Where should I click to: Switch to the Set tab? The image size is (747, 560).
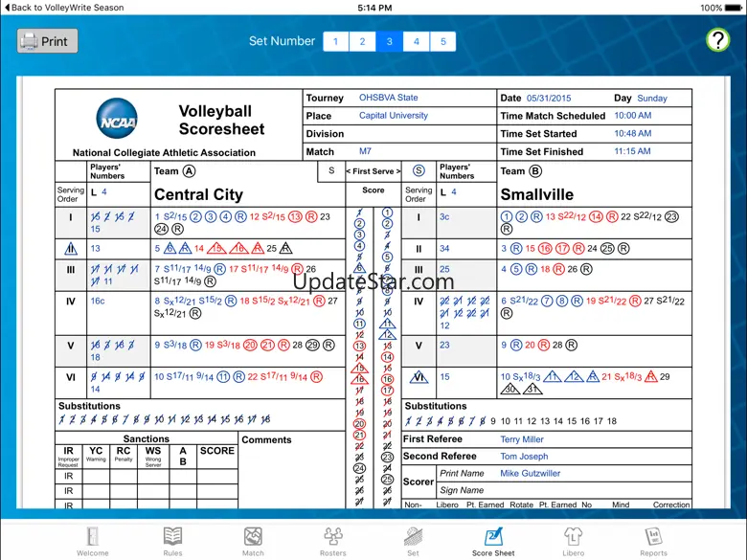click(x=413, y=542)
